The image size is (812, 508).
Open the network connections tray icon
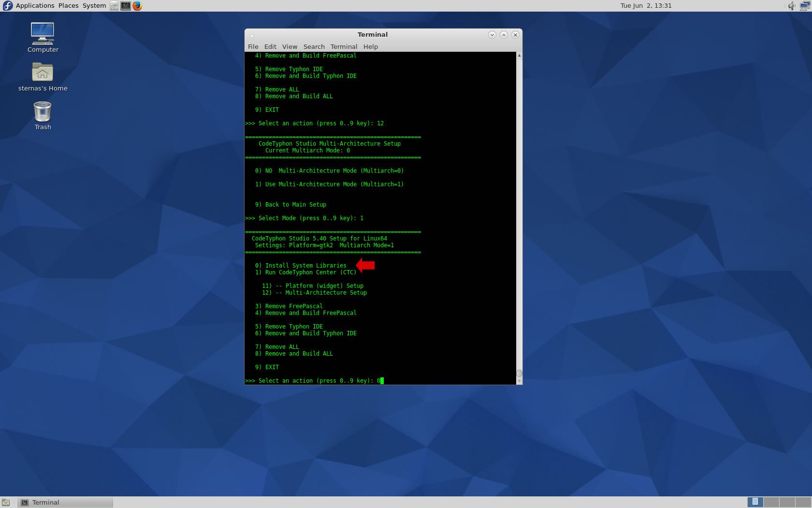coord(805,6)
